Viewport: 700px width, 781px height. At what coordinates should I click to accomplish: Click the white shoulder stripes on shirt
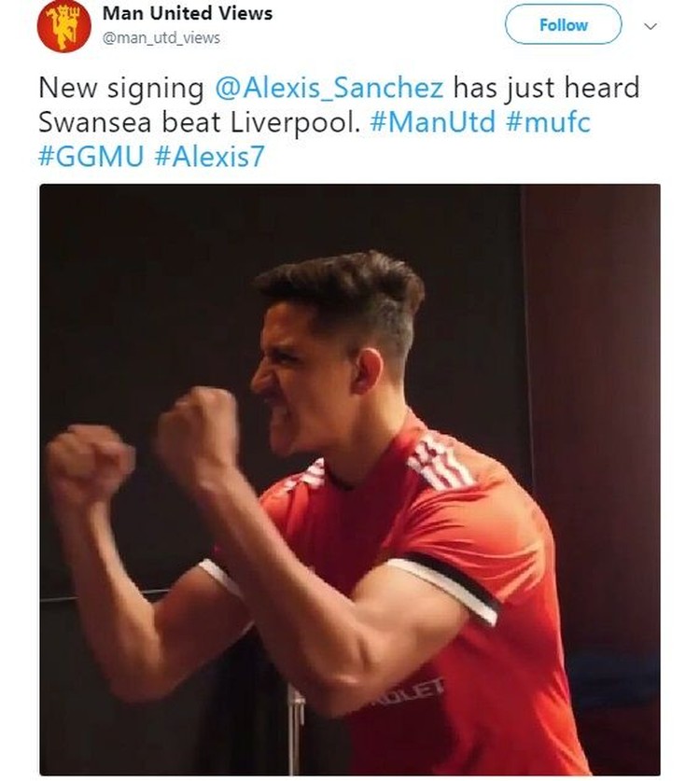[x=439, y=461]
